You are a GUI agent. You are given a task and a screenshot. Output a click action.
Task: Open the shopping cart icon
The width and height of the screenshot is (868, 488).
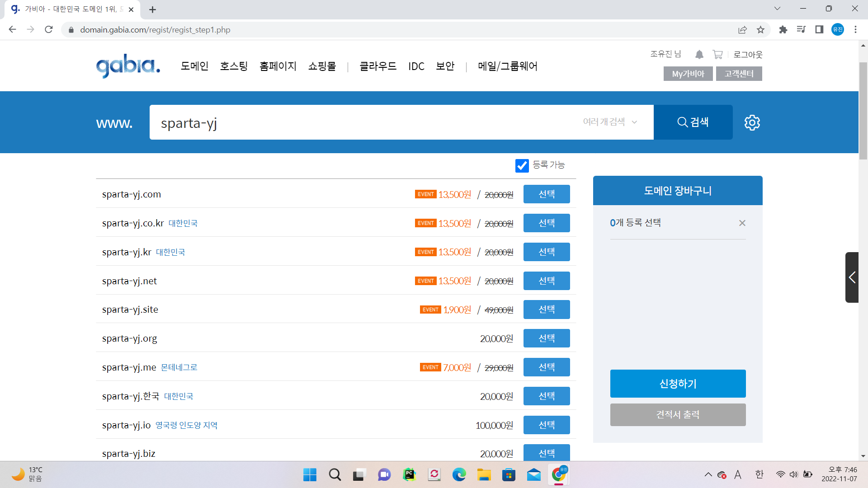[x=717, y=55]
